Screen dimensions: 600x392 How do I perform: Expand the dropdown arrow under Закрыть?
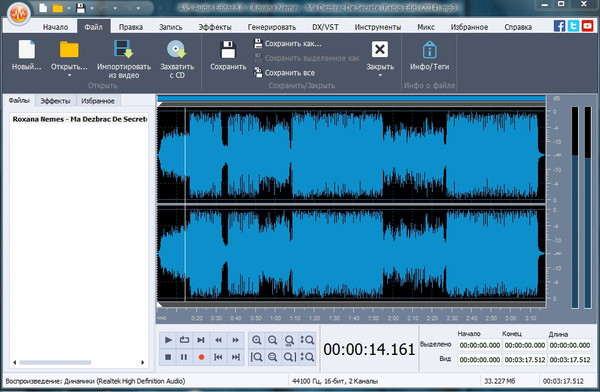(x=380, y=75)
